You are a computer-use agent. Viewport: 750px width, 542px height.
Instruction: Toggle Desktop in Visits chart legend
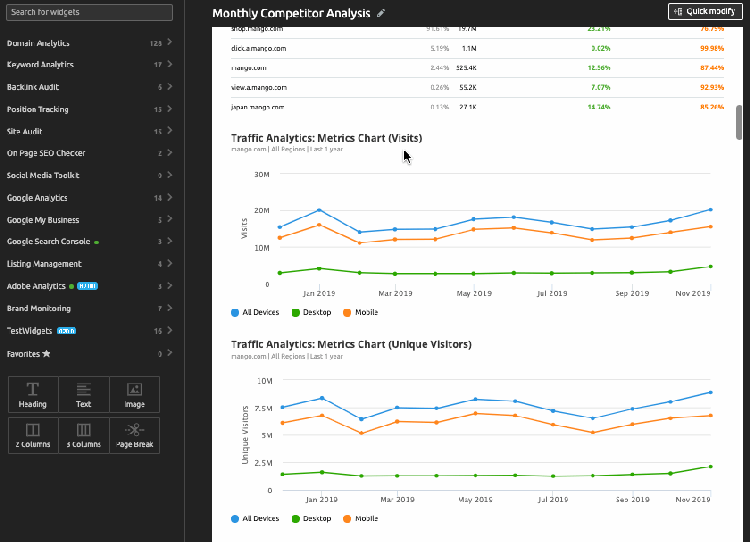click(311, 312)
